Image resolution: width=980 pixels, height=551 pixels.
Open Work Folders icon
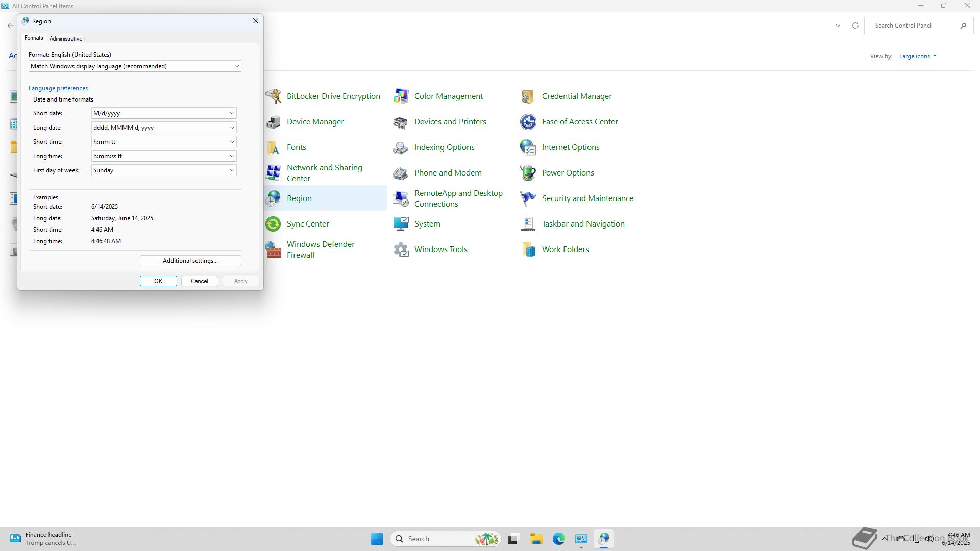coord(528,249)
